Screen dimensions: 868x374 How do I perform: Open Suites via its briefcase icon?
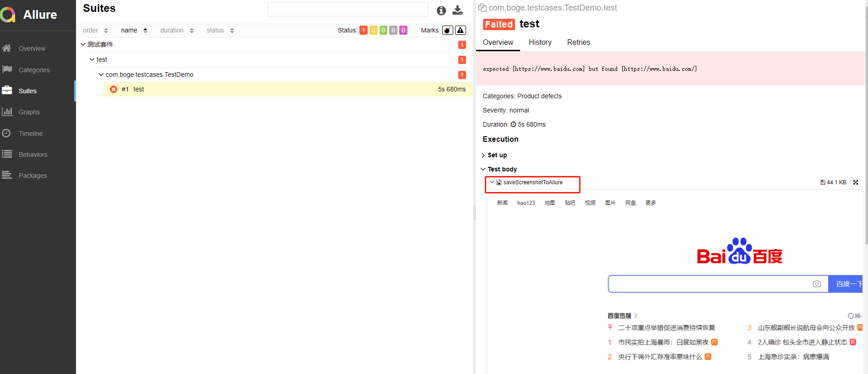pos(7,91)
